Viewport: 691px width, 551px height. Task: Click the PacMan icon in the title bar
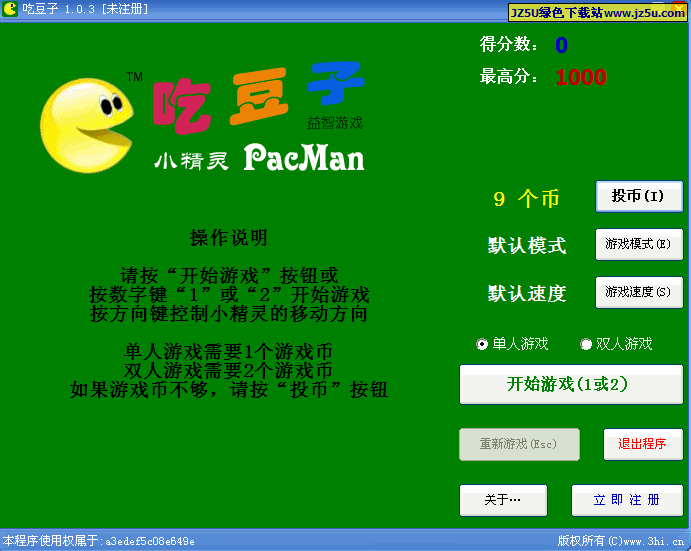(10, 9)
